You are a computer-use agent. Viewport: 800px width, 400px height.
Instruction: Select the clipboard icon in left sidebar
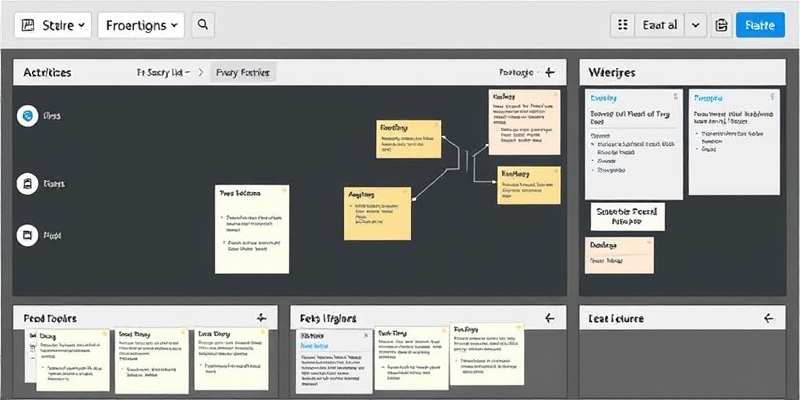point(27,183)
